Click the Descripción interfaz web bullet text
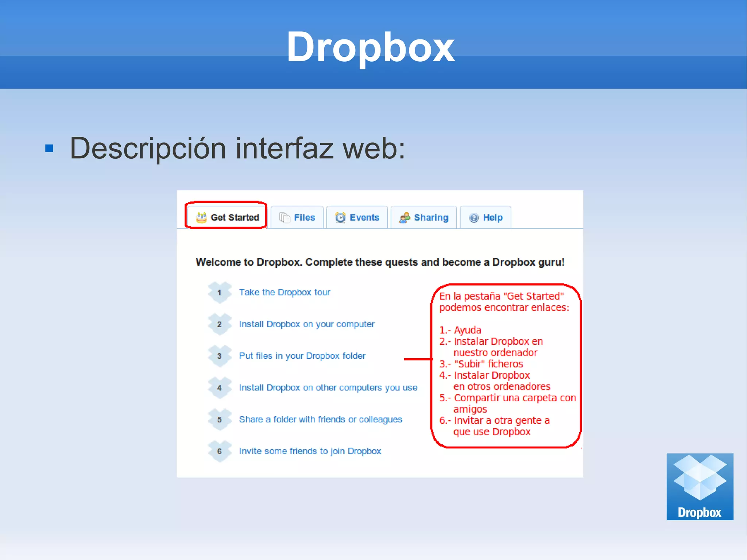 [237, 148]
